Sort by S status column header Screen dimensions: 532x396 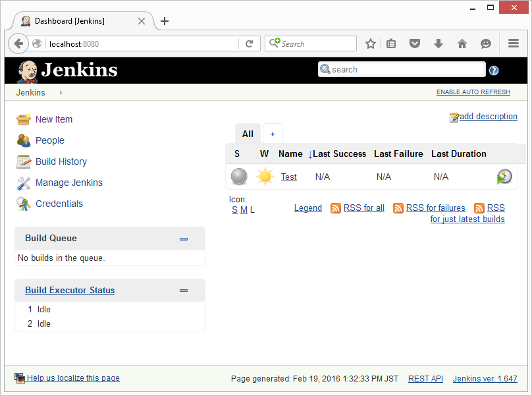(x=237, y=154)
